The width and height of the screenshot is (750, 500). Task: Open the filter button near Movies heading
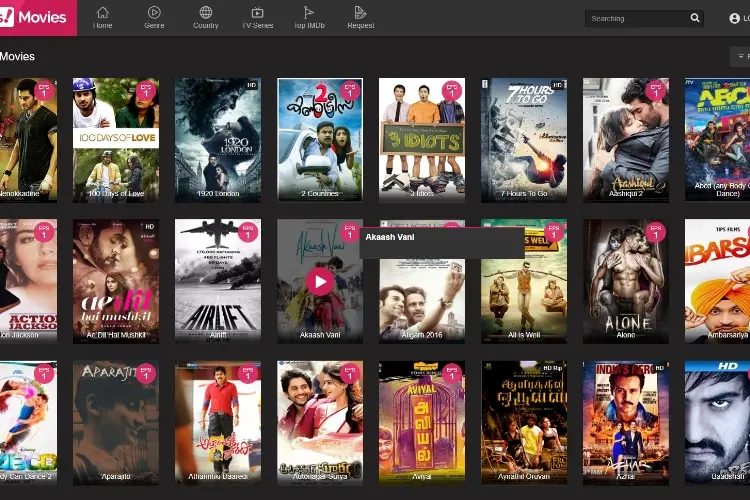pyautogui.click(x=741, y=56)
